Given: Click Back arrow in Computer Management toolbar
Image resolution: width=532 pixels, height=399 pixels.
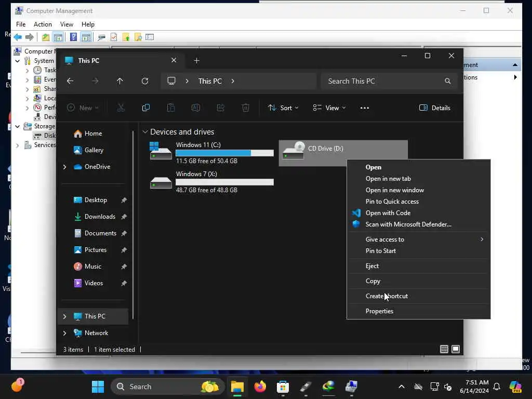Looking at the screenshot, I should [18, 37].
